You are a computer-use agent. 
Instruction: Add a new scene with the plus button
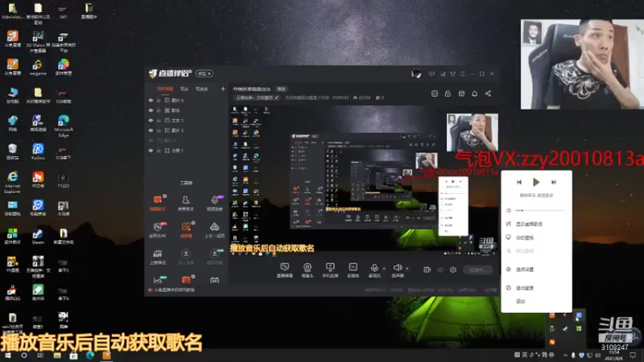pyautogui.click(x=223, y=88)
